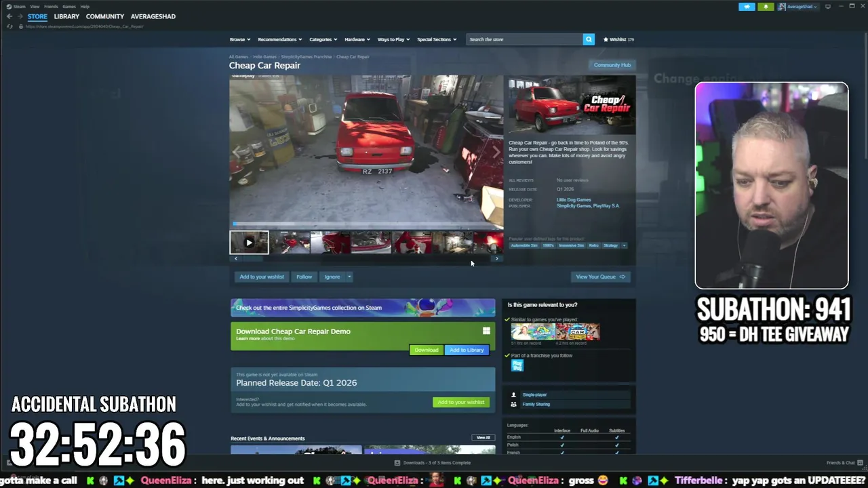This screenshot has width=868, height=488.
Task: Click the blue Add to Library button
Action: 467,350
